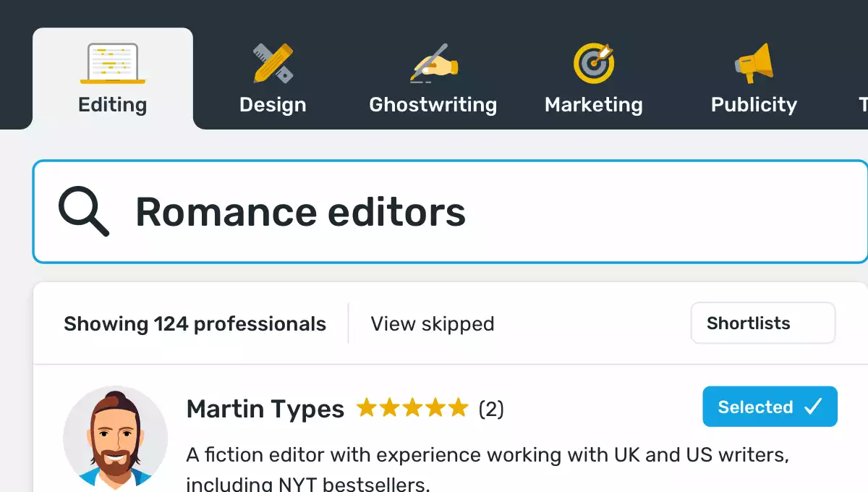Click the magnifying glass search icon
Image resolution: width=868 pixels, height=492 pixels.
click(84, 211)
